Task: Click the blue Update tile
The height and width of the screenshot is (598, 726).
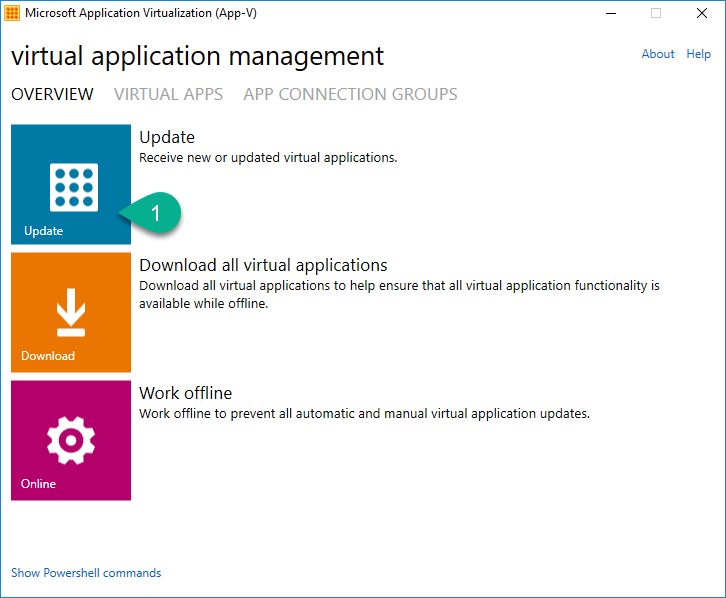Action: [71, 184]
